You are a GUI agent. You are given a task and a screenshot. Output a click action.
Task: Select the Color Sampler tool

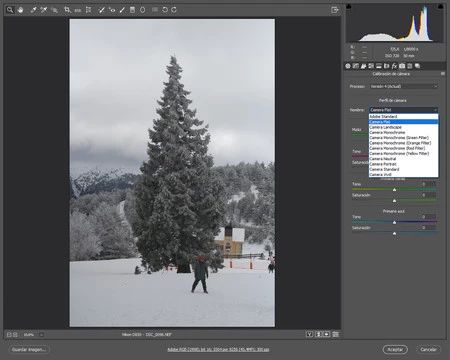coord(44,10)
